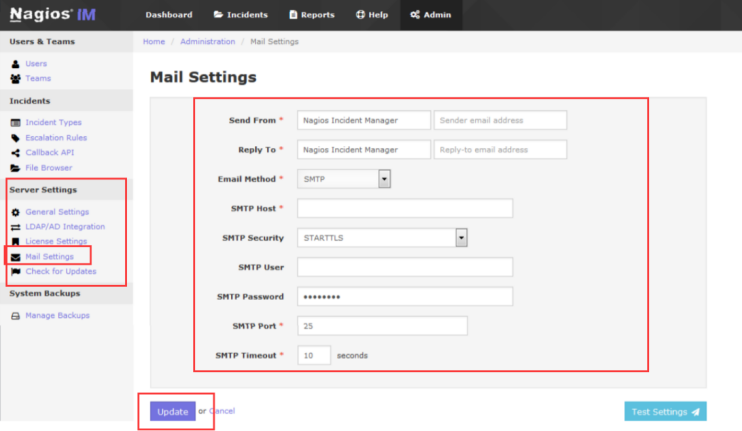Click the Reply-to email address field

point(500,150)
